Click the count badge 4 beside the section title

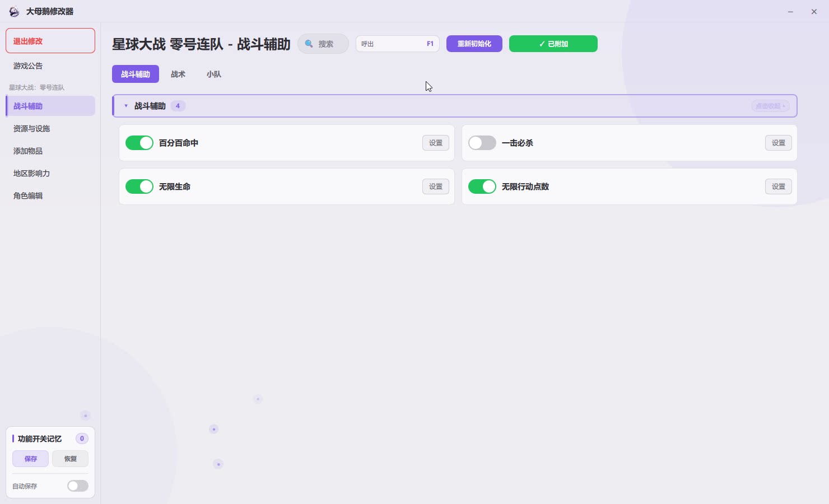[x=178, y=106]
